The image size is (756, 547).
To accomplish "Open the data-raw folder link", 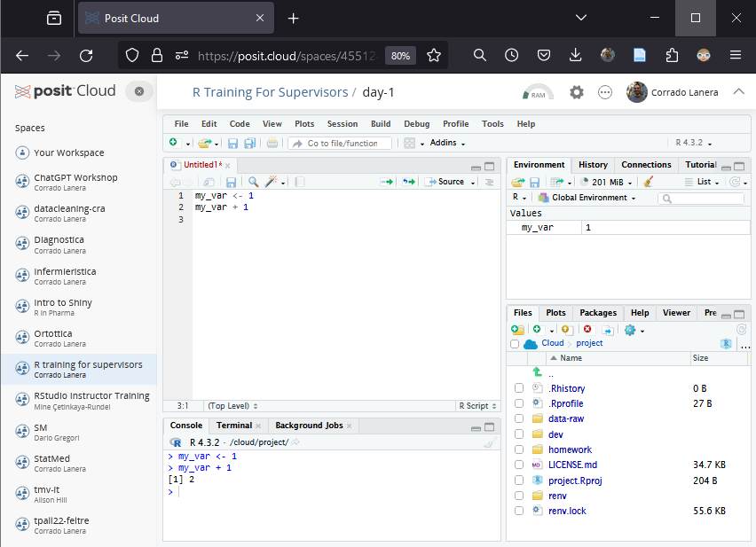I will (565, 418).
